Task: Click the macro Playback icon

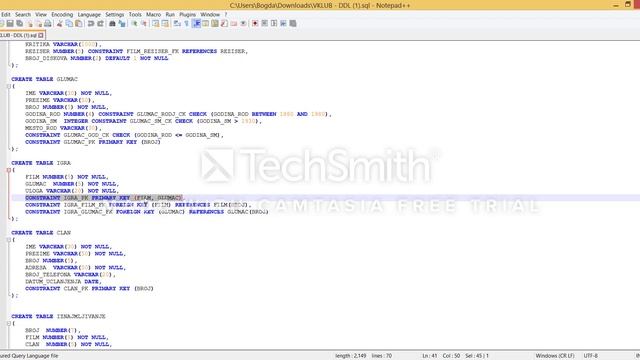Action: [x=274, y=24]
